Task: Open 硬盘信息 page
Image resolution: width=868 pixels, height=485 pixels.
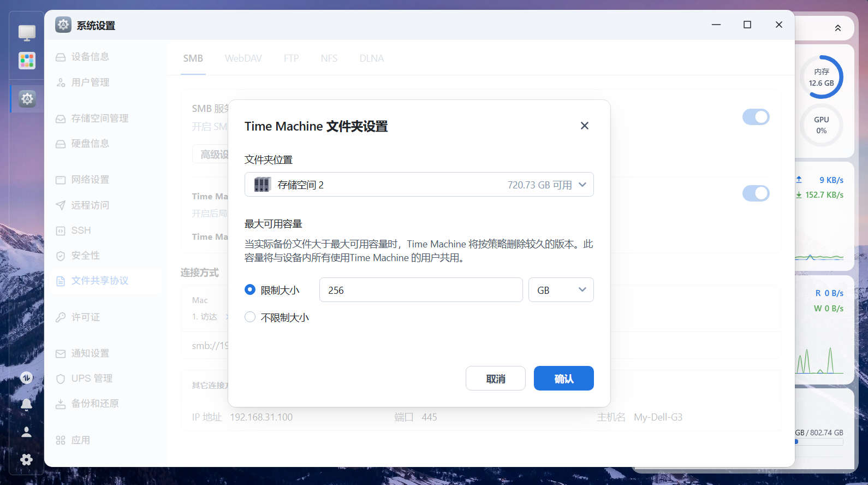Action: click(106, 144)
